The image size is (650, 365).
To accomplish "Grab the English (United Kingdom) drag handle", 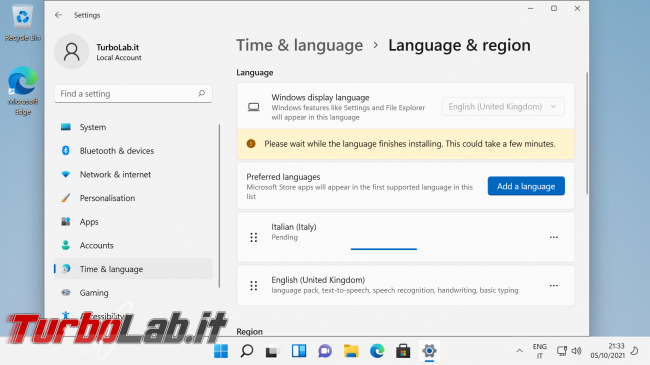I will [x=254, y=285].
